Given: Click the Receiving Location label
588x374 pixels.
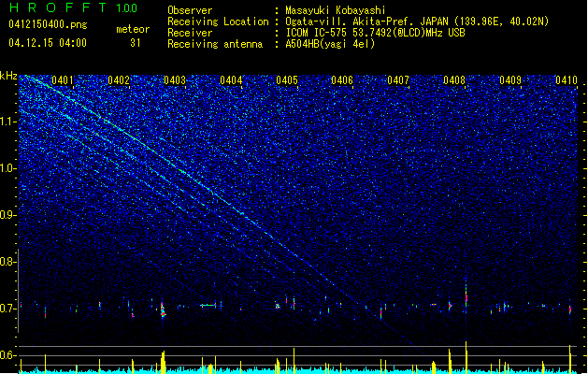Looking at the screenshot, I should (218, 22).
